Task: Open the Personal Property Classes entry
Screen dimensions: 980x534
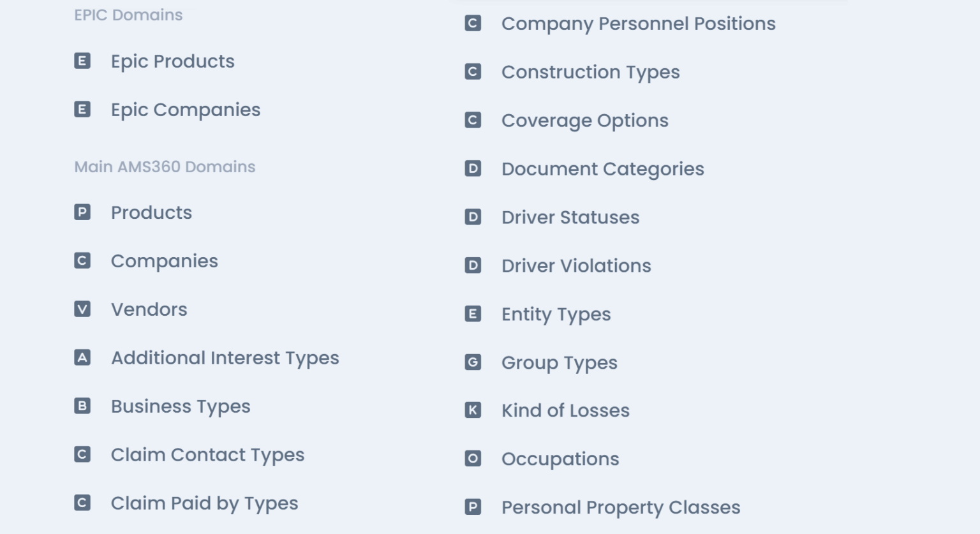Action: [621, 508]
